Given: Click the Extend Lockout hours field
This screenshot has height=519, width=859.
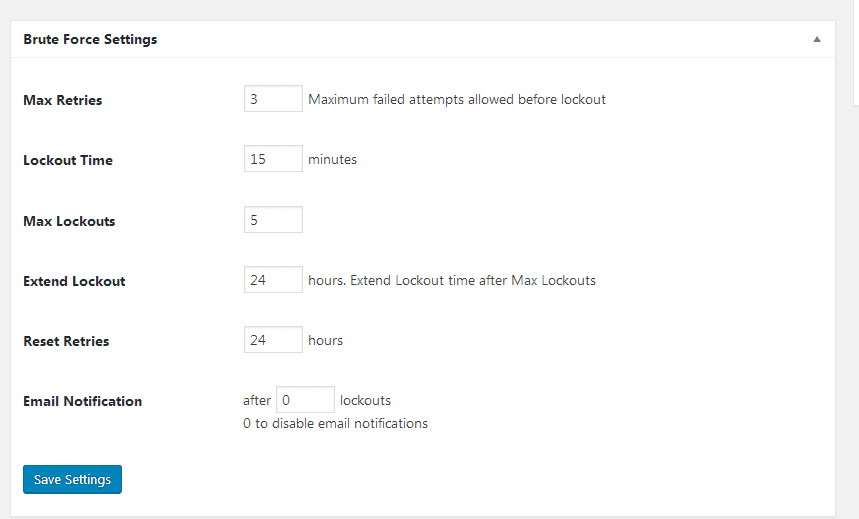Looking at the screenshot, I should tap(273, 280).
